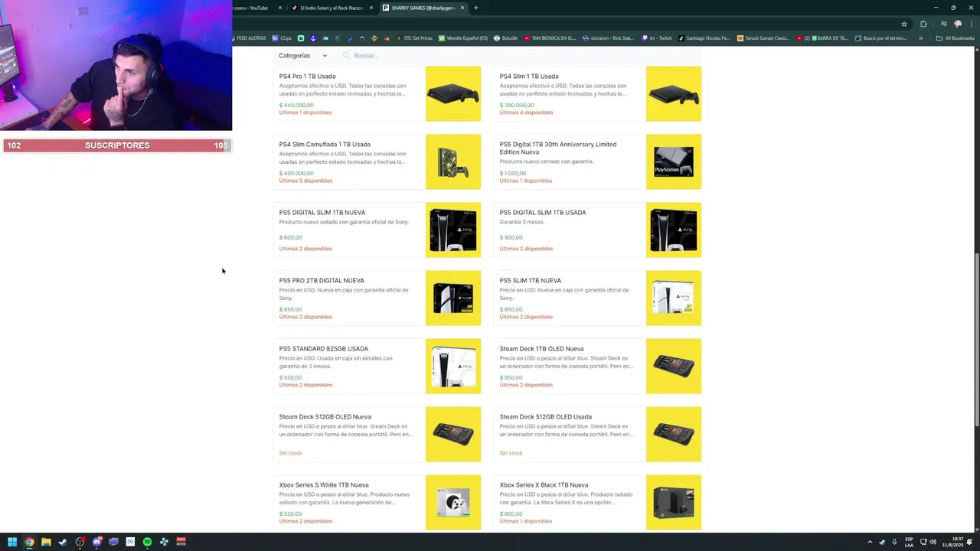The height and width of the screenshot is (551, 980).
Task: Open a new browser tab
Action: coord(476,8)
